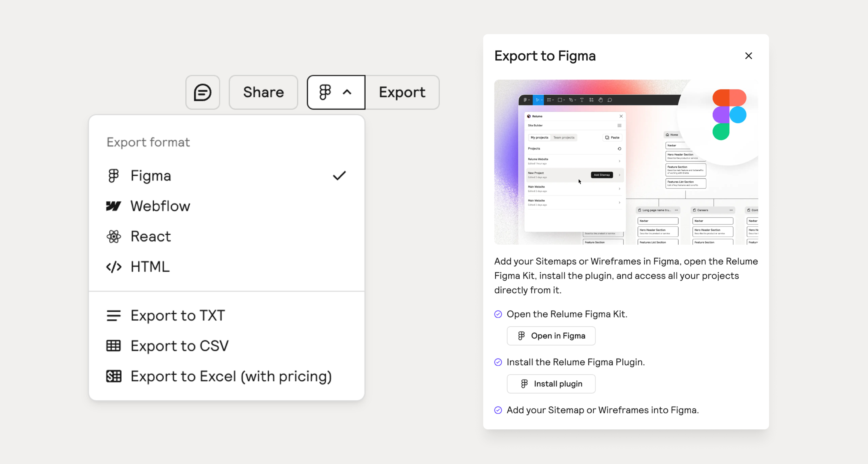Choose Export to TXT option
Viewport: 868px width, 464px height.
227,315
